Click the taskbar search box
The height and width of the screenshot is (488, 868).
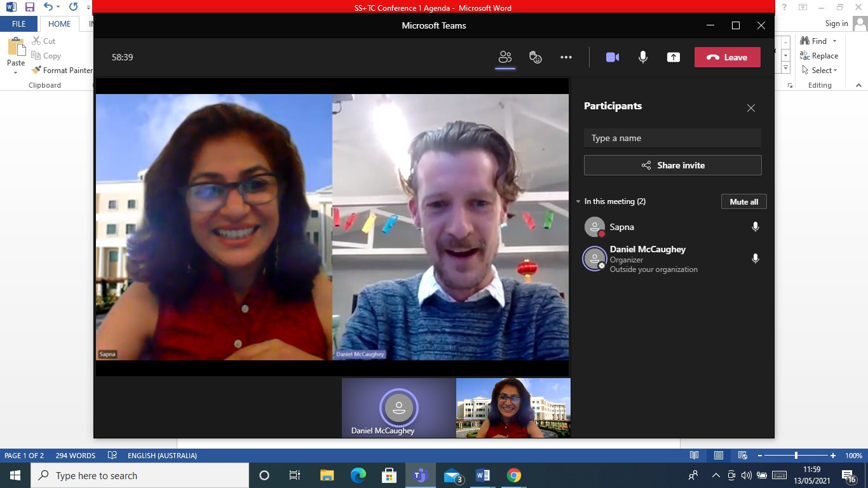[x=140, y=475]
